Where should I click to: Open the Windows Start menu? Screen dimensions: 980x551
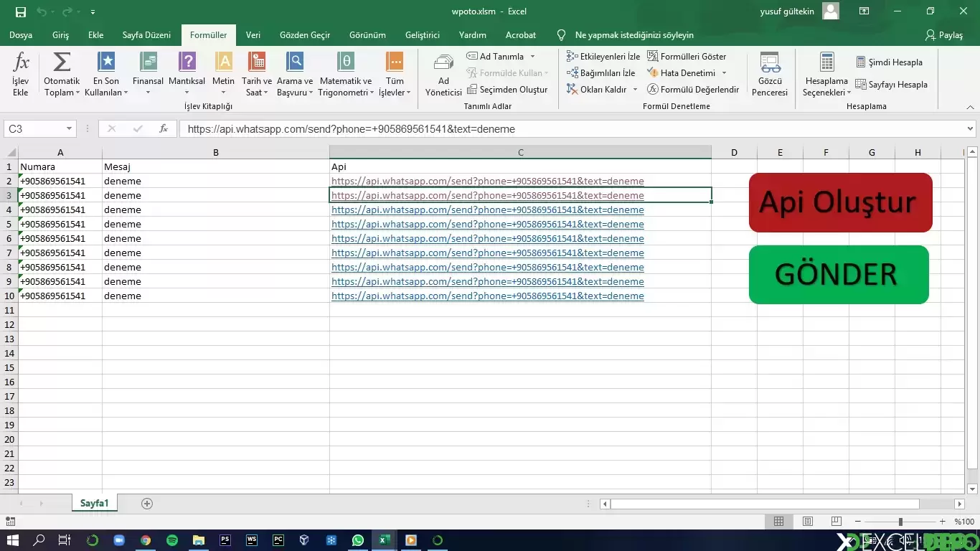pos(13,540)
